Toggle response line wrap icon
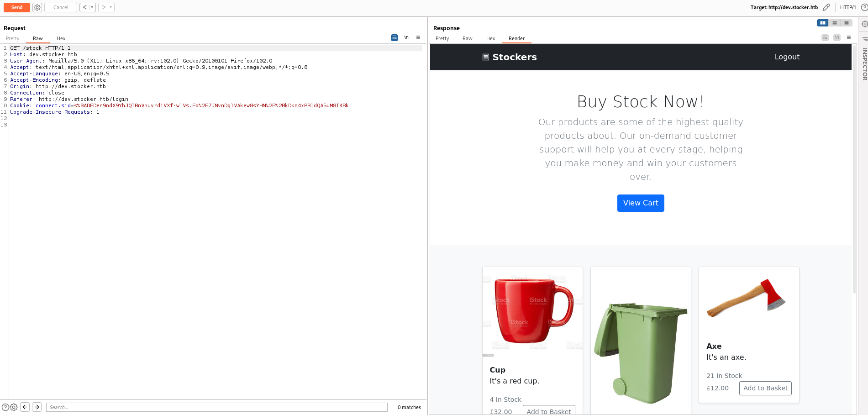Image resolution: width=868 pixels, height=415 pixels. [x=825, y=37]
